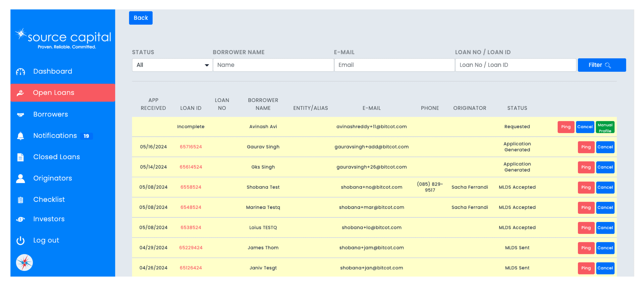Click the Borrowers handshake icon
The width and height of the screenshot is (644, 286).
pyautogui.click(x=20, y=115)
